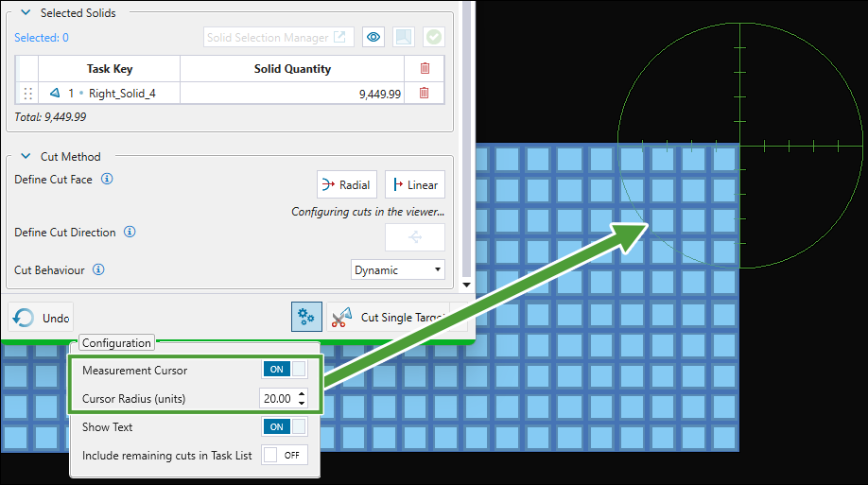Enable Include remaining cuts in Task List
Screen dimensions: 868x485
[284, 455]
